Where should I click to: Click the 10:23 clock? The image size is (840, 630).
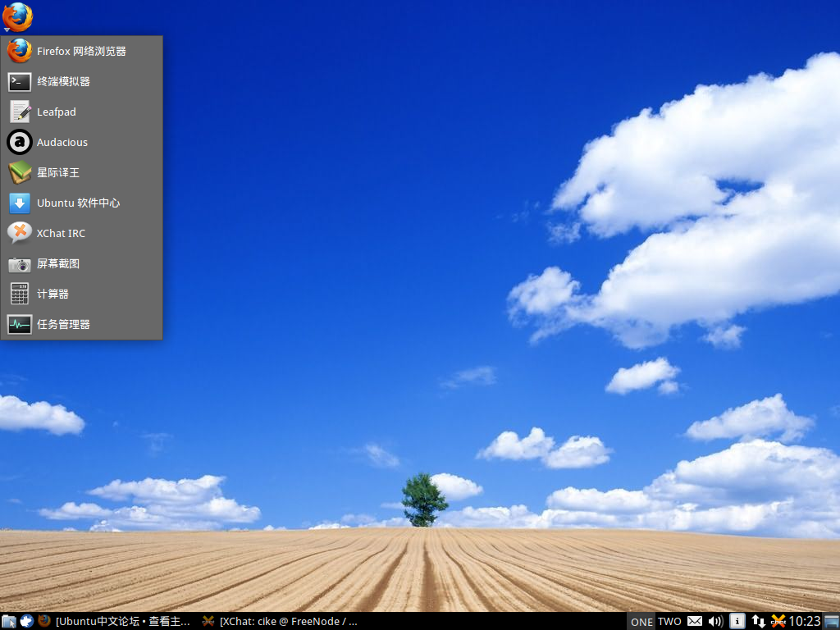pos(804,622)
